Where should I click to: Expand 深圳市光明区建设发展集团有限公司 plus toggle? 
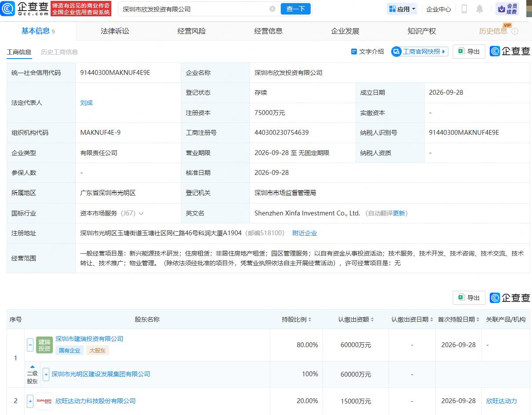pyautogui.click(x=46, y=374)
